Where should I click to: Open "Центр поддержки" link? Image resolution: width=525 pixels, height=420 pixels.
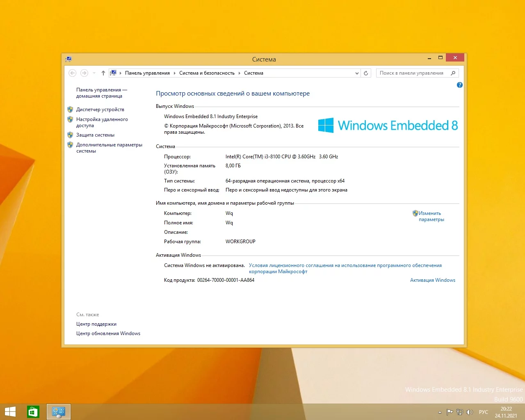[96, 324]
